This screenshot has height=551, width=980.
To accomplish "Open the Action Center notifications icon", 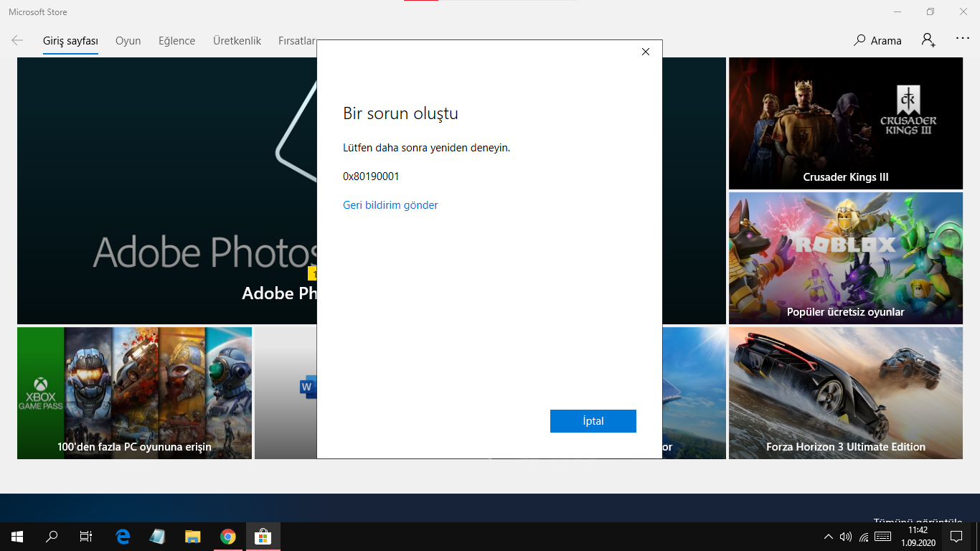I will pyautogui.click(x=956, y=537).
